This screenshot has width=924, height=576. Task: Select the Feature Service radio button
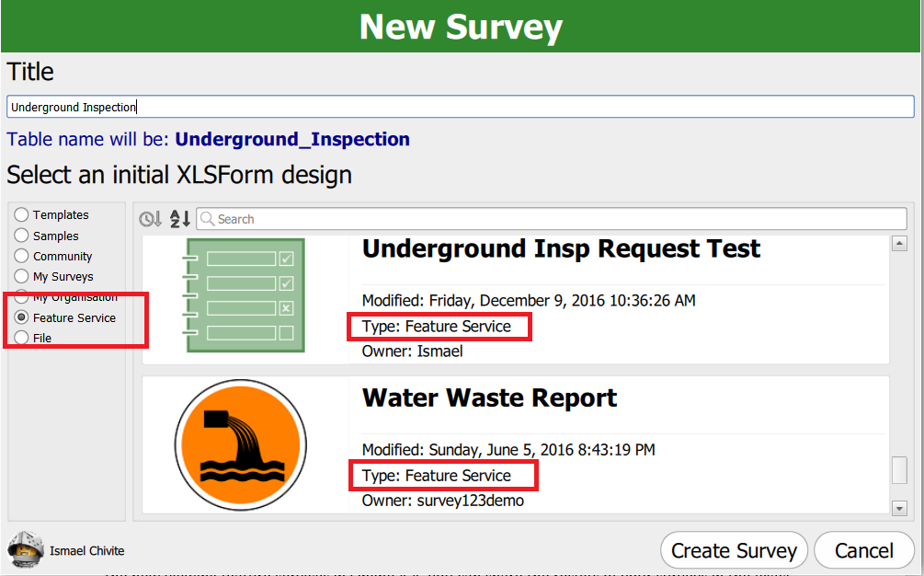pos(22,317)
